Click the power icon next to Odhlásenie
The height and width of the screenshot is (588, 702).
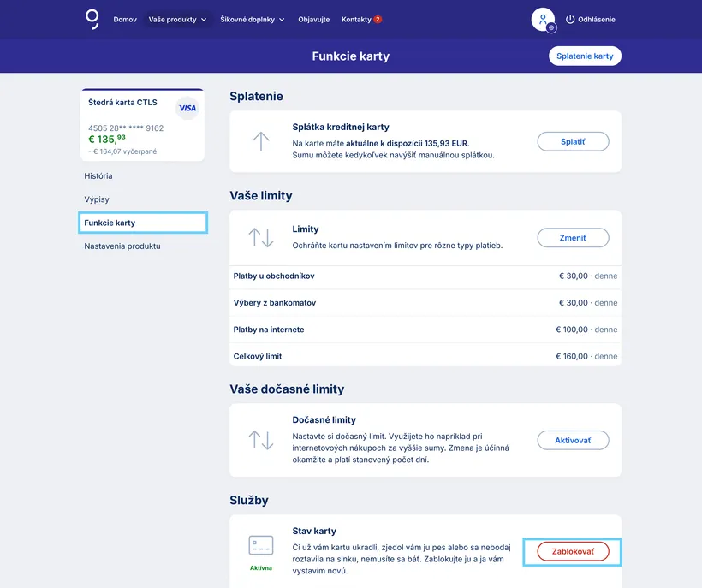click(x=569, y=19)
